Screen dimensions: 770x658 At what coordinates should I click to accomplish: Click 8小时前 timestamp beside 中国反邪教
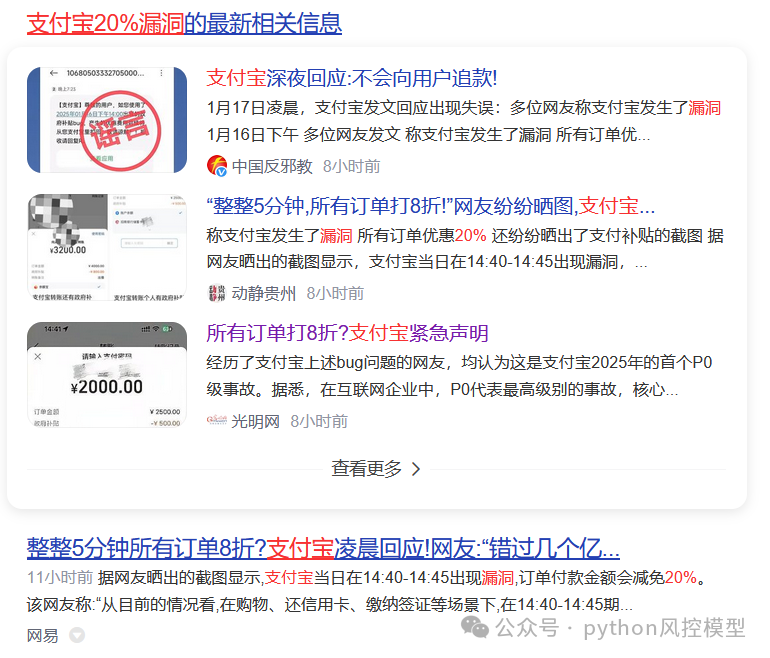click(352, 166)
